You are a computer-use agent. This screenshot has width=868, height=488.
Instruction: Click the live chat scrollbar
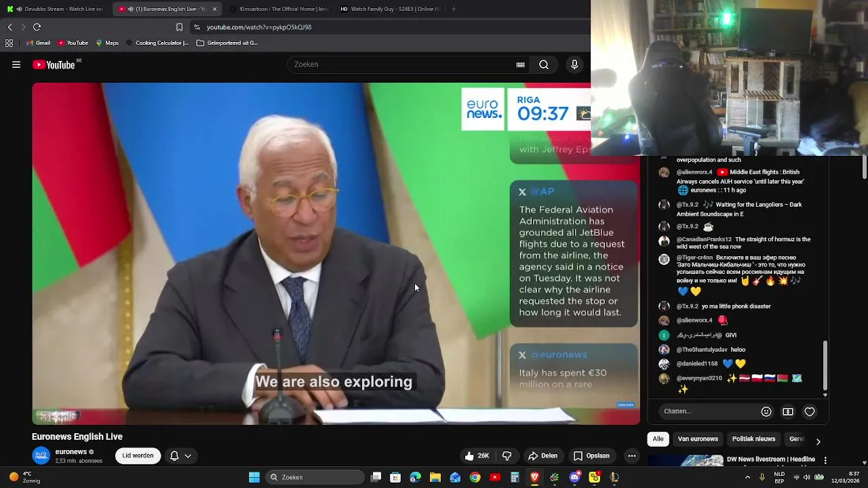pos(825,367)
